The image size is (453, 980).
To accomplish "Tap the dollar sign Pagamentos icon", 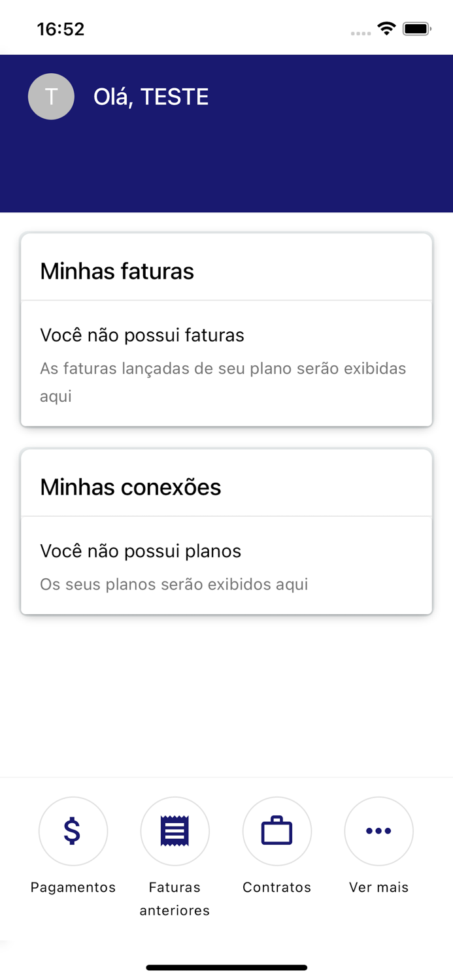I will point(73,831).
